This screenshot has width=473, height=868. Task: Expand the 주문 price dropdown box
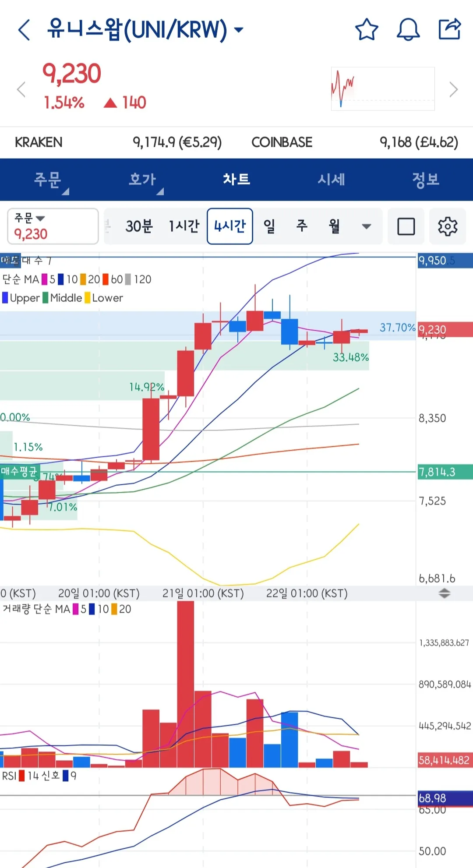click(x=53, y=226)
